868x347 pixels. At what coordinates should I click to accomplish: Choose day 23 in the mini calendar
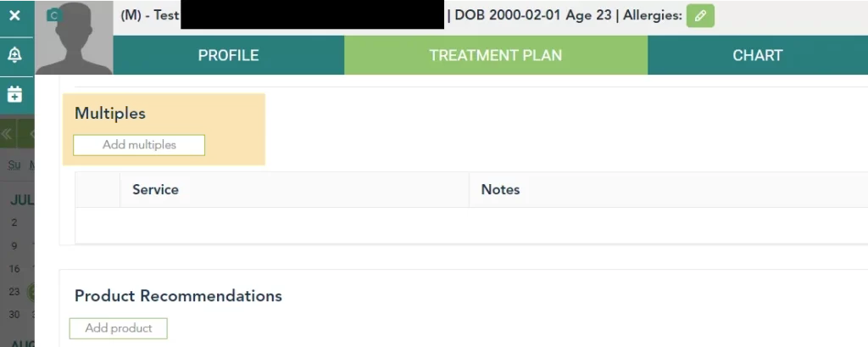(x=14, y=292)
